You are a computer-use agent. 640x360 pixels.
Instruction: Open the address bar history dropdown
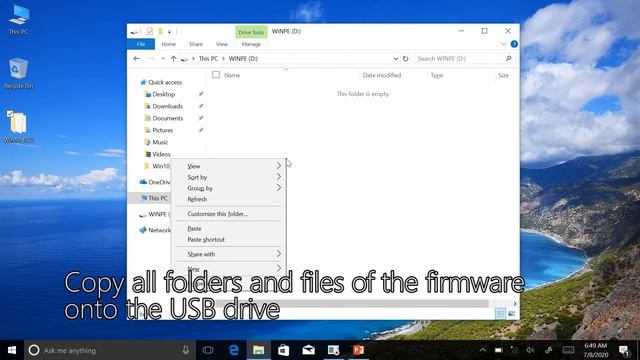[396, 59]
